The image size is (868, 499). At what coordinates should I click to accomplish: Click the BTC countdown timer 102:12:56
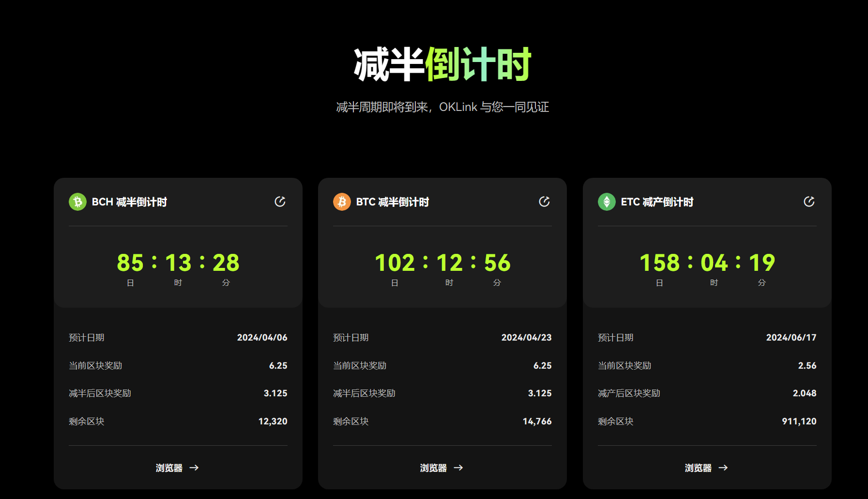click(x=442, y=263)
